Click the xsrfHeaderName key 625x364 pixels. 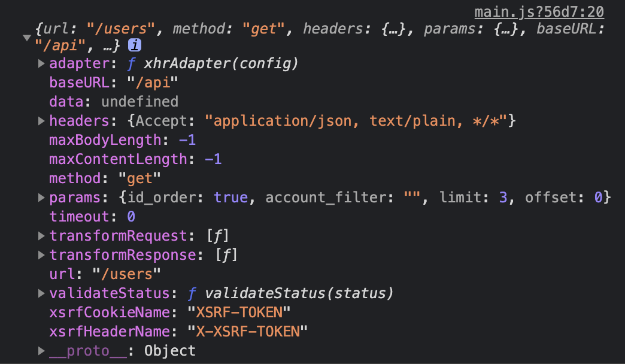click(x=109, y=331)
